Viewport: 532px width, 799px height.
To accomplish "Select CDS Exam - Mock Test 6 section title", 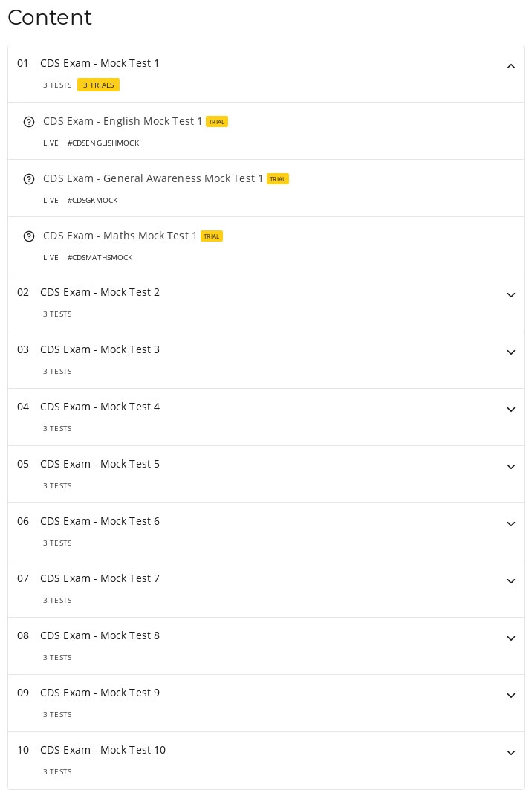I will (x=100, y=521).
